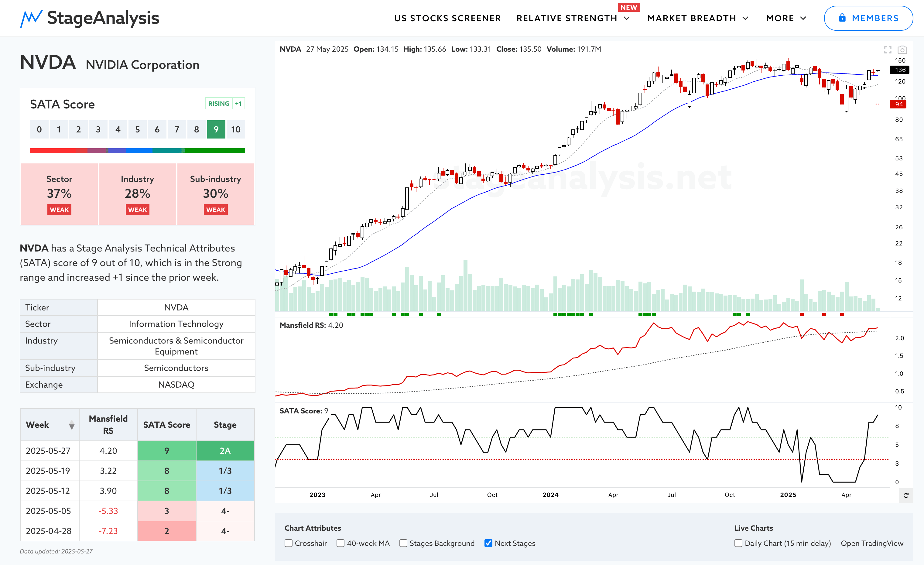Click the RISING +1 badge

coord(225,104)
